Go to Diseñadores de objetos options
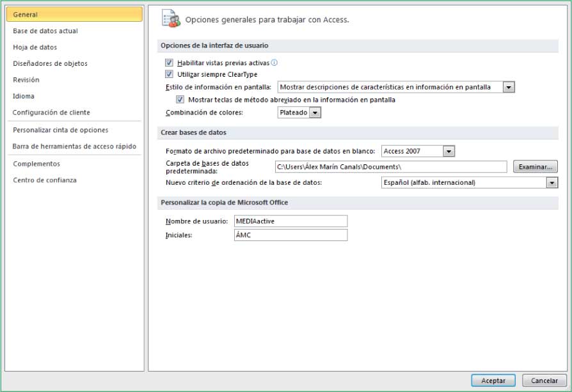Screen dimensions: 572x392 click(51, 63)
